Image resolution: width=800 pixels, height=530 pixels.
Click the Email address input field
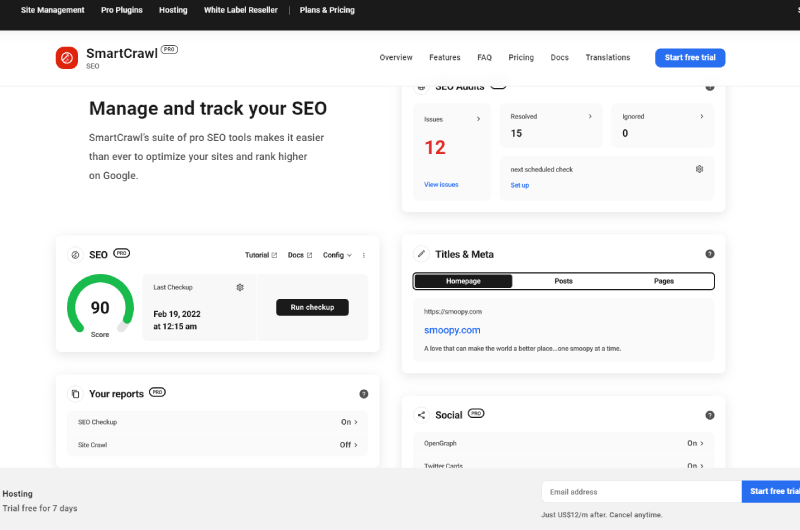(x=642, y=492)
